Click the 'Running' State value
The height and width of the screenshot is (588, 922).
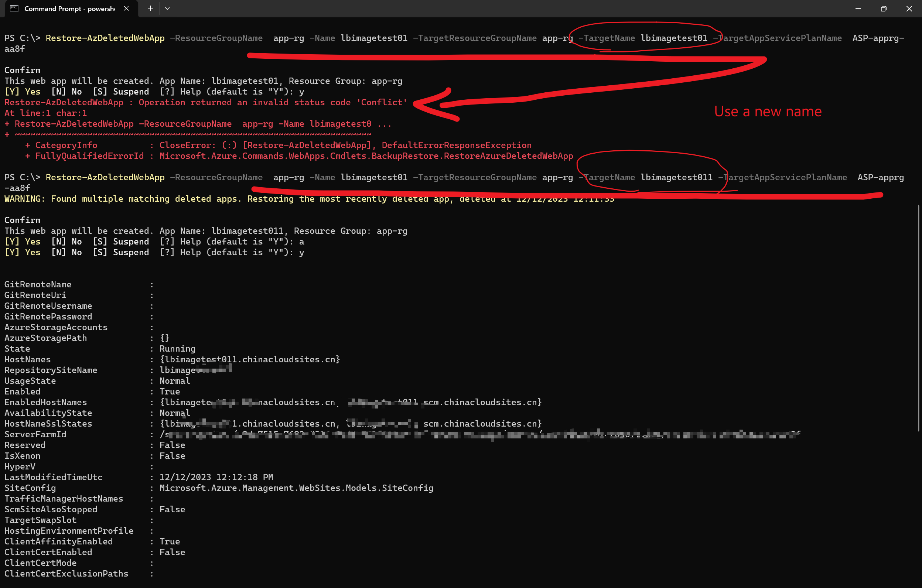pos(177,349)
